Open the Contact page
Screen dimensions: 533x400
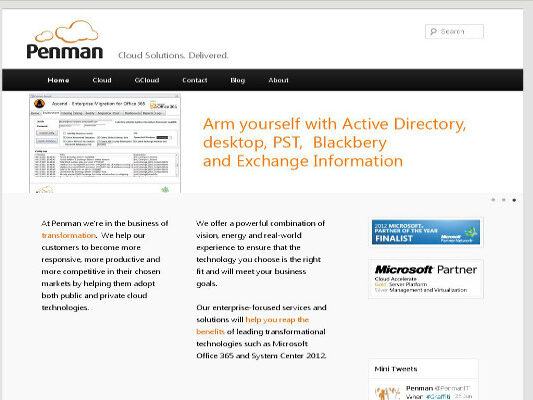(195, 80)
